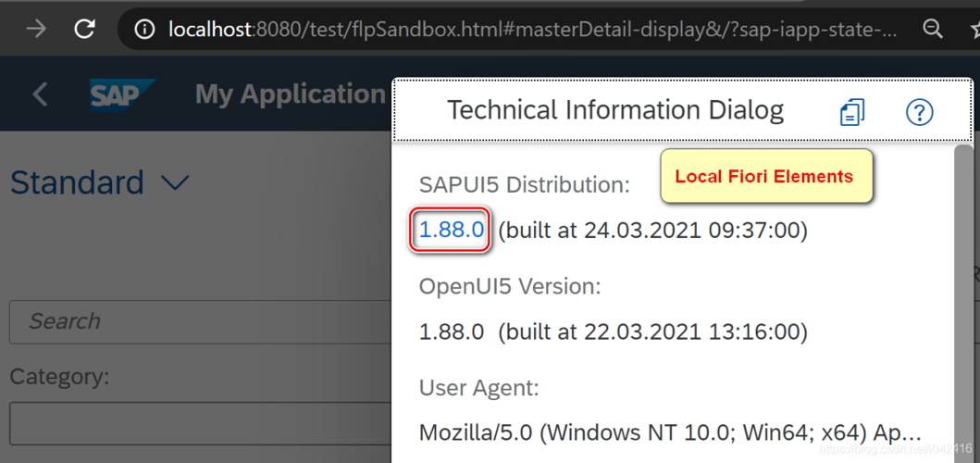Expand the Standard variant dropdown arrow

pyautogui.click(x=175, y=182)
